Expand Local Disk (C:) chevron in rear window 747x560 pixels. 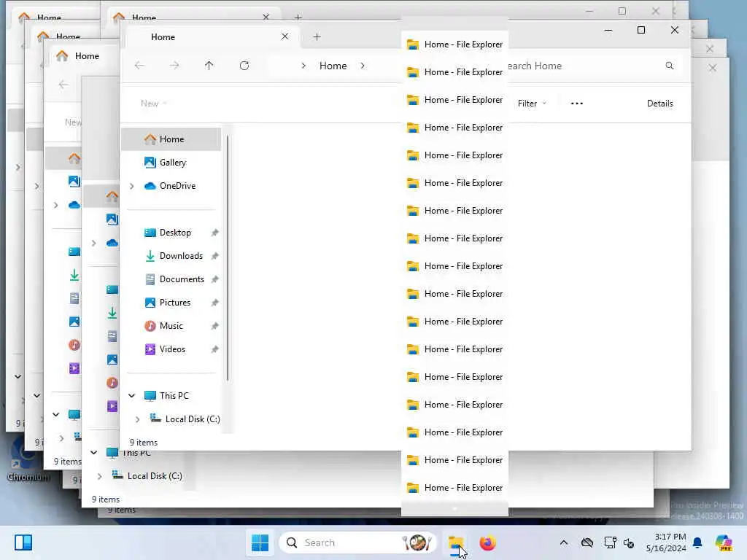[x=99, y=476]
